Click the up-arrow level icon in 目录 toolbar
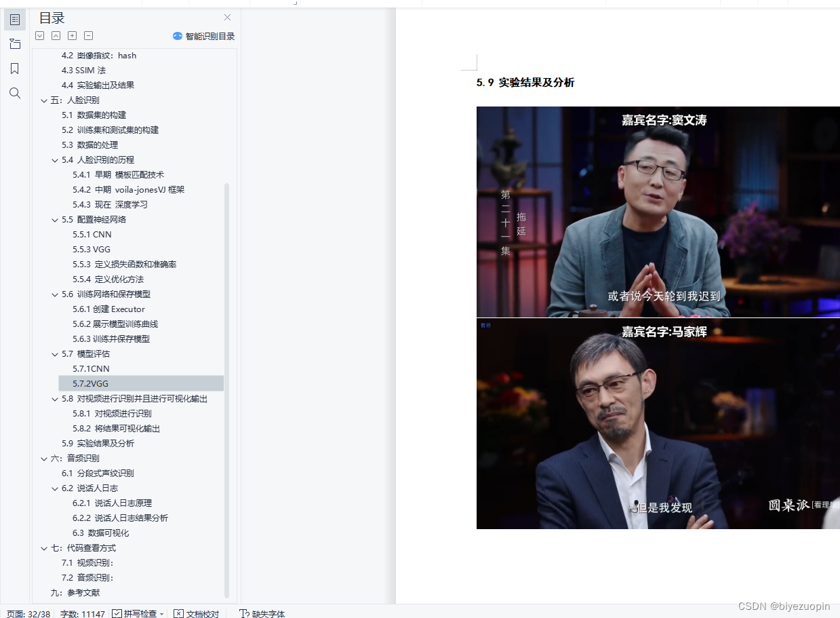 56,36
